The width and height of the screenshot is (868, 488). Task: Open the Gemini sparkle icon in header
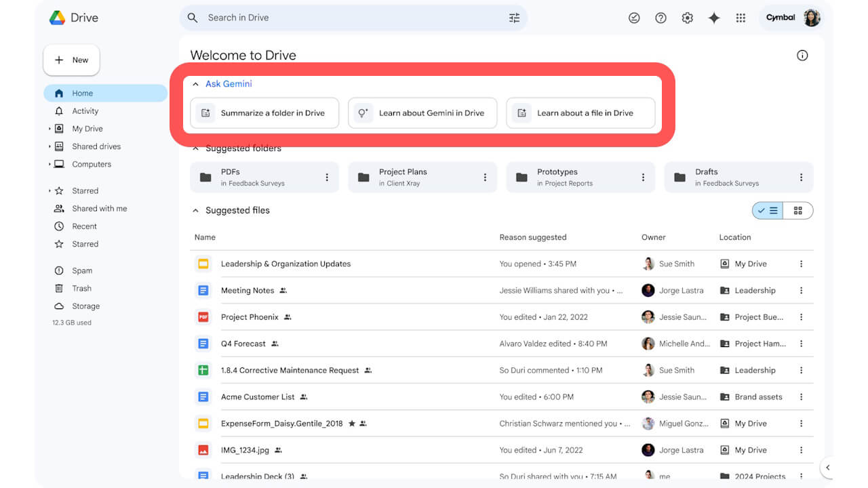[x=713, y=18]
